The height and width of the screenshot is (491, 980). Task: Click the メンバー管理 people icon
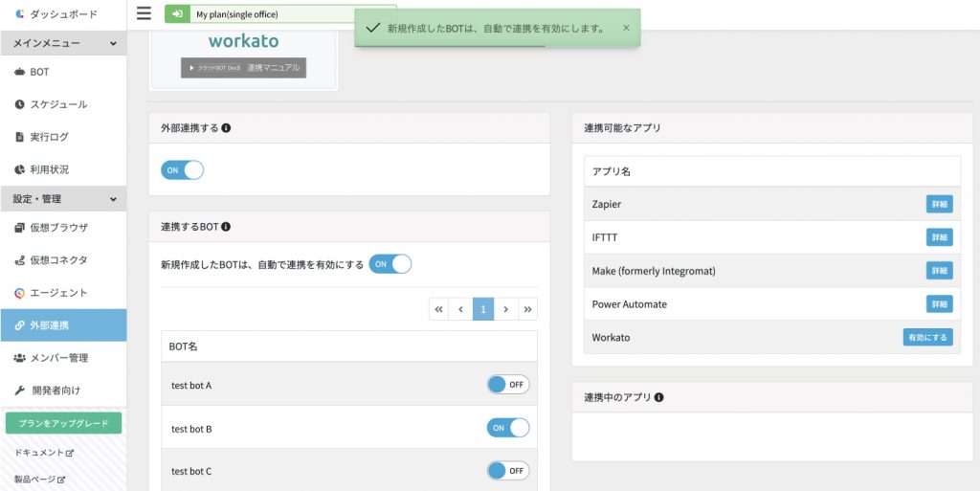click(19, 358)
